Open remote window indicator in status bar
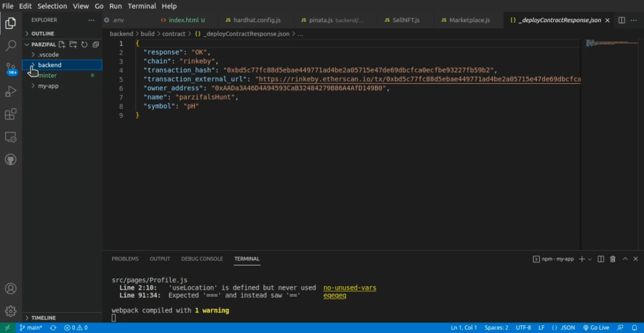Screen dimensions: 644x333 coord(7,328)
